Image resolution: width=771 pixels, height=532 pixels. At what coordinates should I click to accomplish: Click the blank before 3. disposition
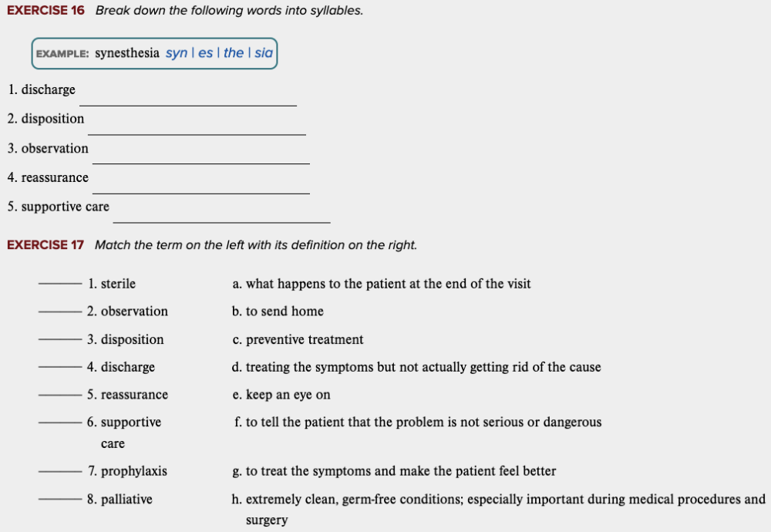tap(59, 339)
